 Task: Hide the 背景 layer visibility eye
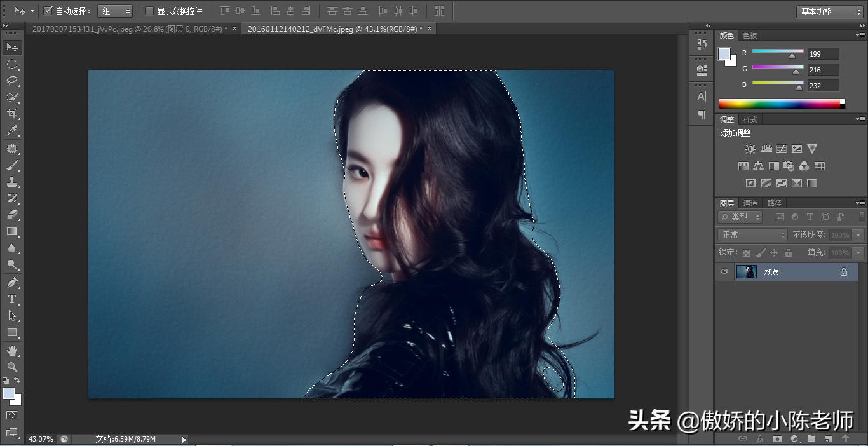724,271
